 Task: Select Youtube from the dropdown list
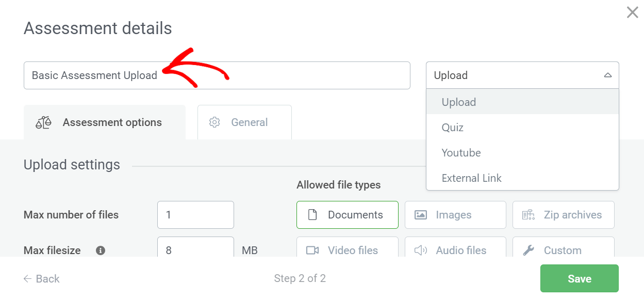tap(461, 153)
